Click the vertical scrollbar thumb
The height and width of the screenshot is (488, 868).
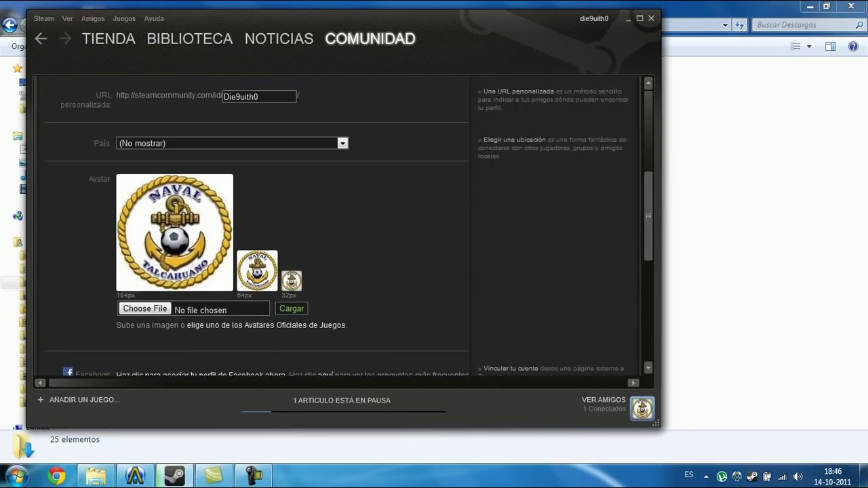coord(648,216)
